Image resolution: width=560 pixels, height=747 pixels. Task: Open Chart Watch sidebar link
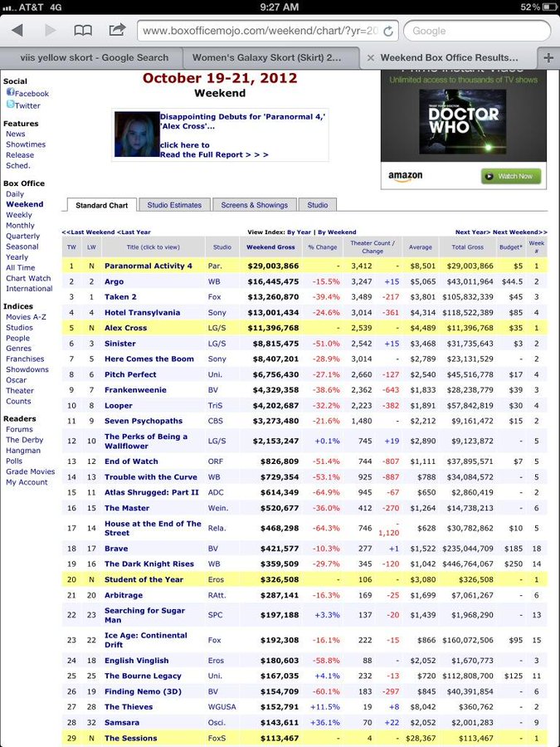[x=28, y=278]
